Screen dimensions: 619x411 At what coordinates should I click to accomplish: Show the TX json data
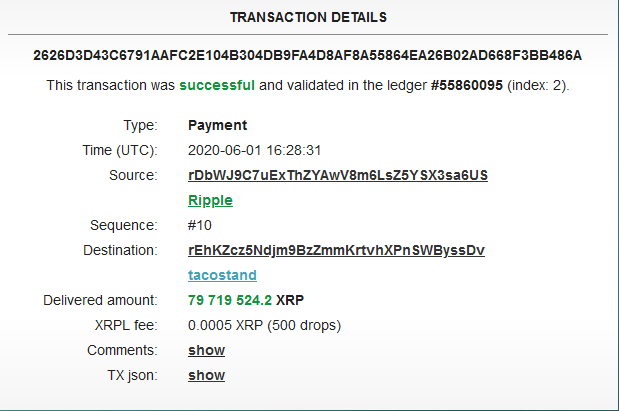coord(206,375)
